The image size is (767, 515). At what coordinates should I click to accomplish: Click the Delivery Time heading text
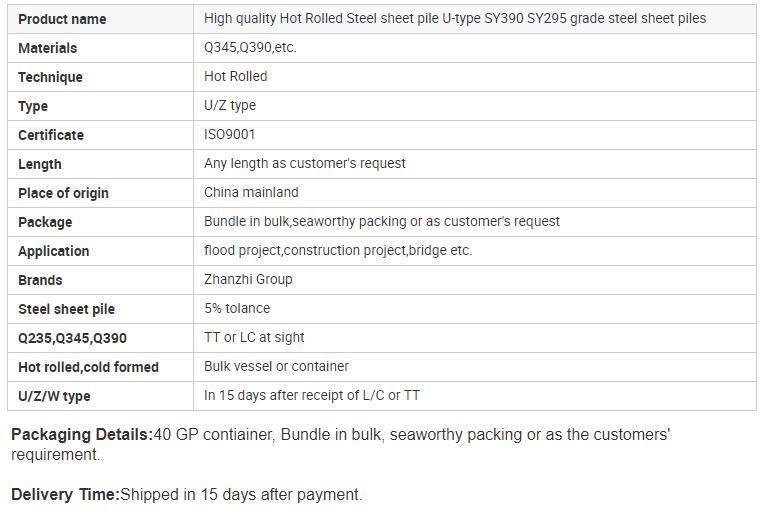[65, 494]
